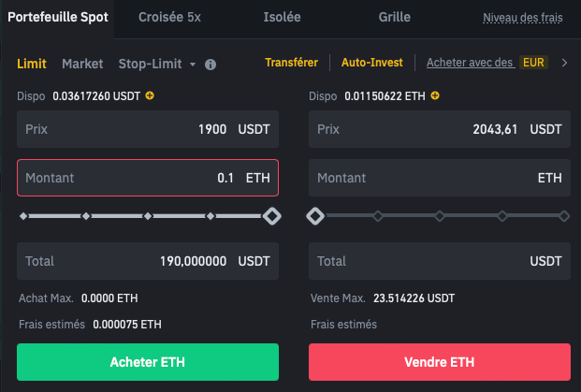Open the EUR currency selector
This screenshot has width=581, height=392.
[x=535, y=63]
